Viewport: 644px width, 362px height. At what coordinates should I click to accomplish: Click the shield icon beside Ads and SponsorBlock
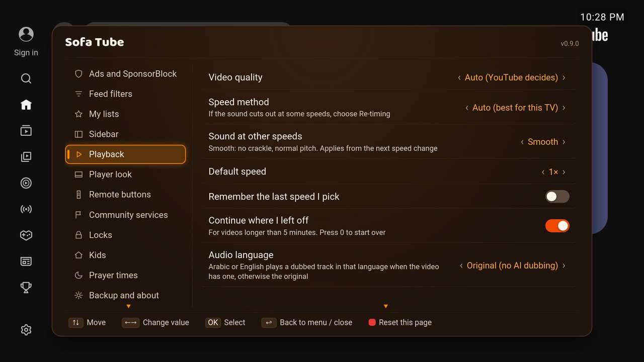click(78, 74)
